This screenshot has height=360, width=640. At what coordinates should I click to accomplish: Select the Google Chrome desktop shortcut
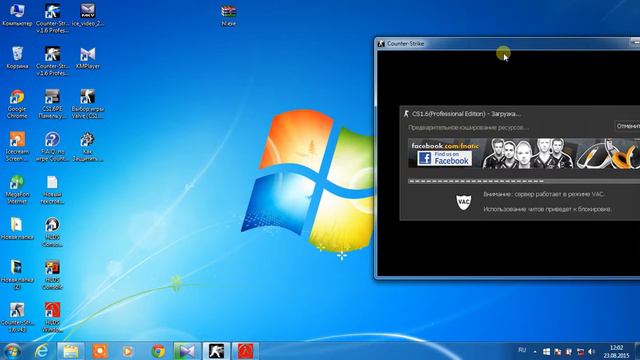point(17,104)
